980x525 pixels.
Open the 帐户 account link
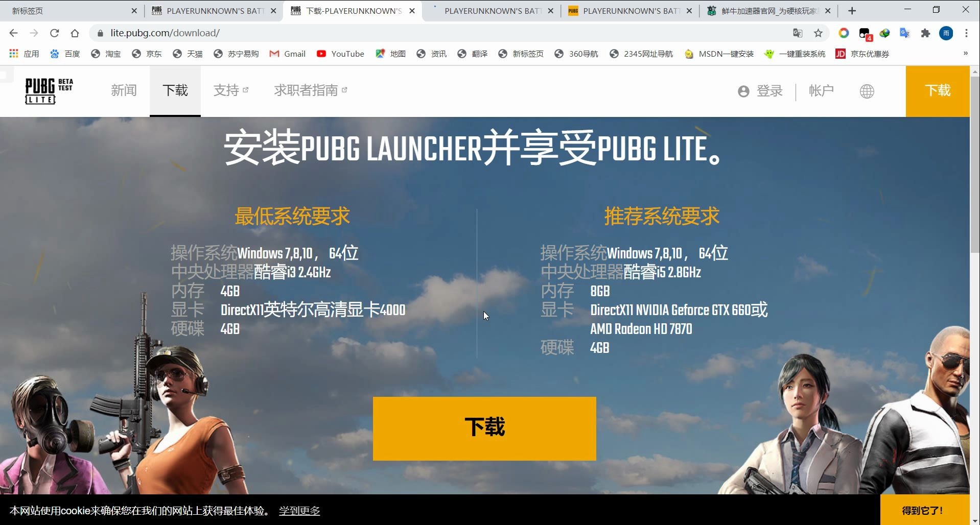click(822, 91)
